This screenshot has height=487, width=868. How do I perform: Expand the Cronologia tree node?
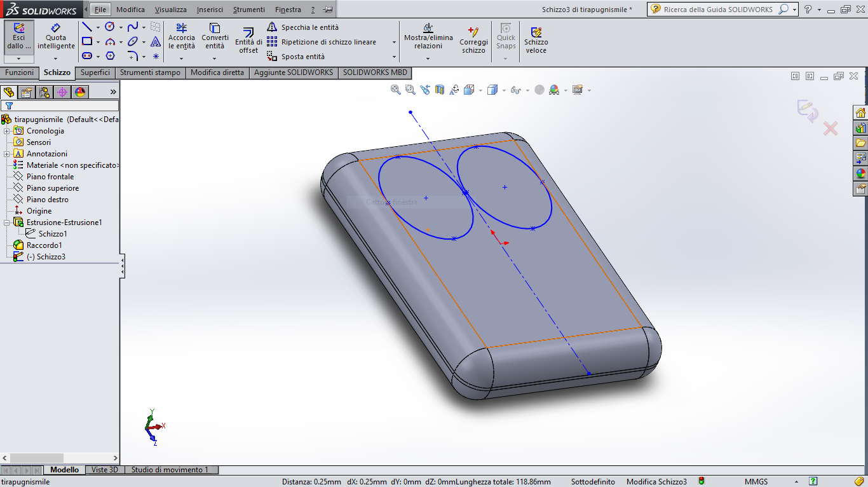(7, 131)
